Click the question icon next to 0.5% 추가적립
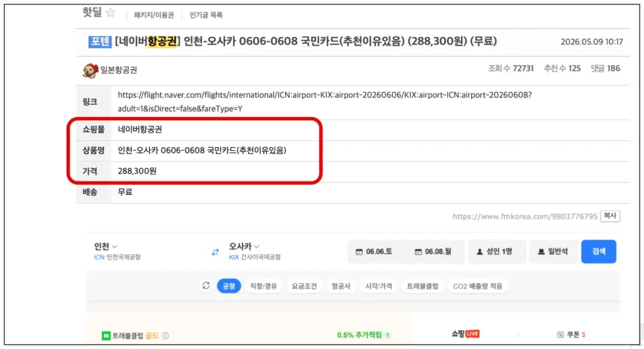 (x=387, y=335)
